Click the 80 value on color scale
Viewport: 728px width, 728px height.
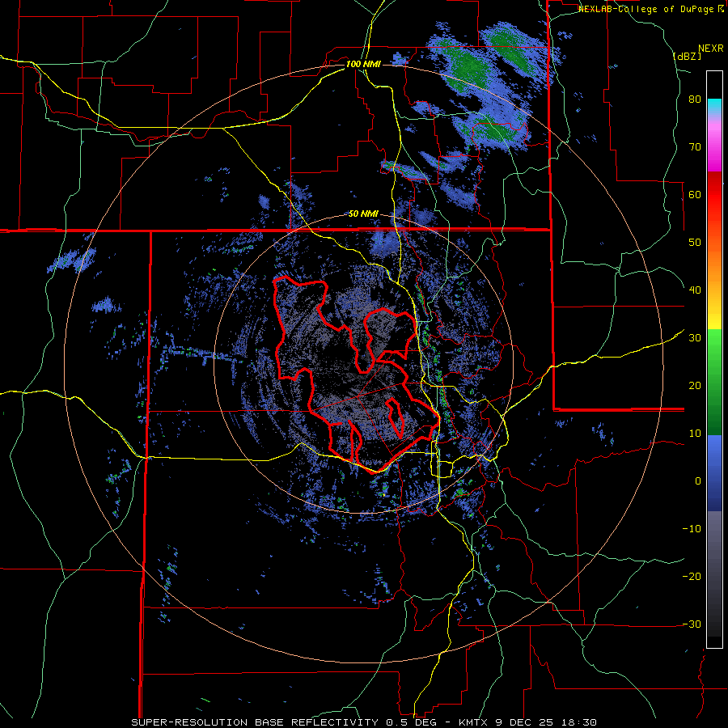(x=695, y=99)
